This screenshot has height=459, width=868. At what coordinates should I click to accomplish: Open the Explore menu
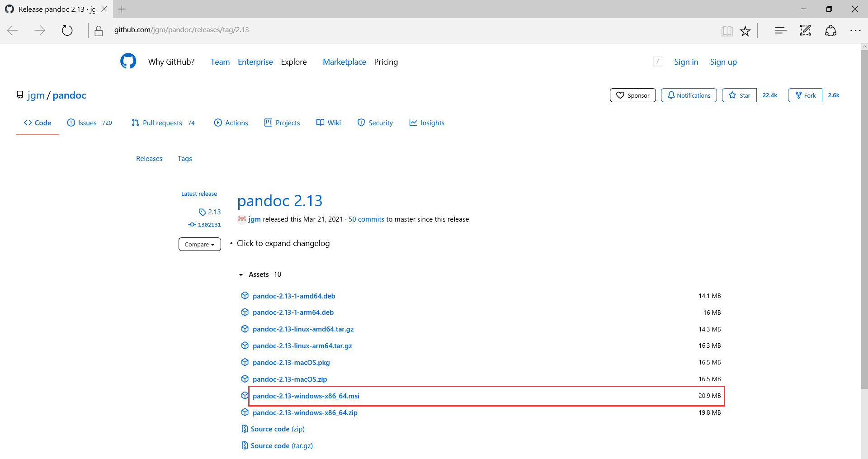tap(294, 62)
